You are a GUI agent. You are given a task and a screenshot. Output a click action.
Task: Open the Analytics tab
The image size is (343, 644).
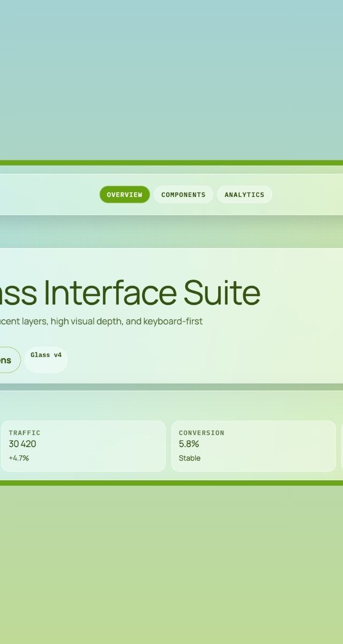point(244,195)
